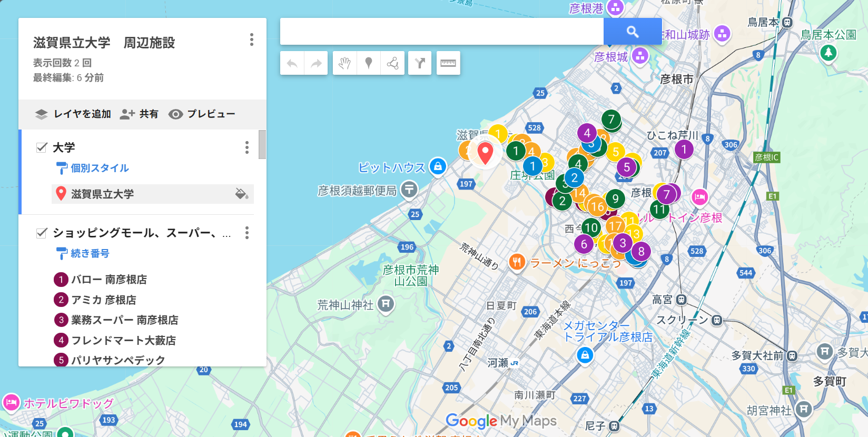
Task: Select the hand pan tool
Action: point(344,63)
